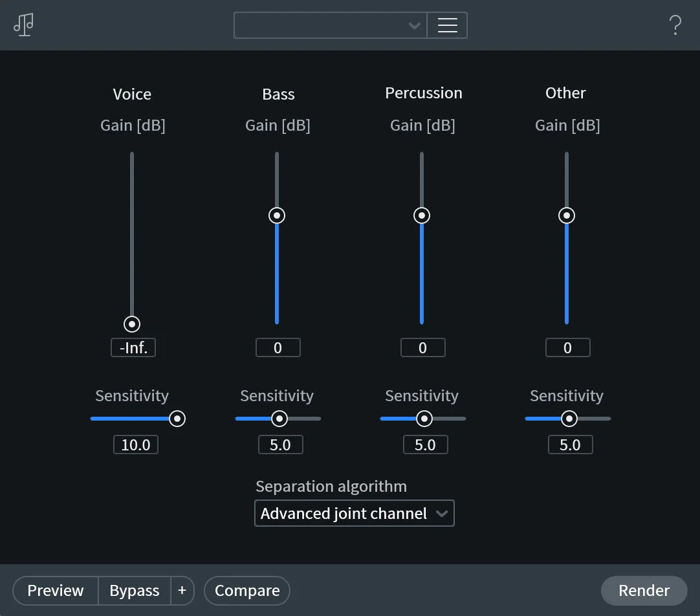Click the Compare button
Viewport: 700px width, 616px height.
247,591
